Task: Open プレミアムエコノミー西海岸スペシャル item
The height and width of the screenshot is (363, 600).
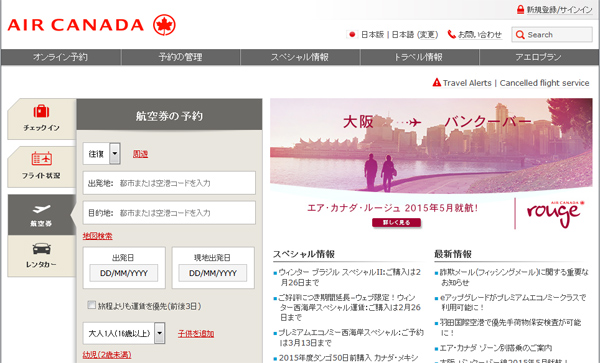Action: pos(350,337)
